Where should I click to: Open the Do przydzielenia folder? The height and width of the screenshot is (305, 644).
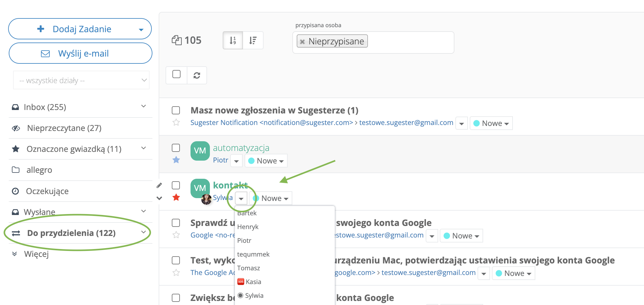pos(71,233)
